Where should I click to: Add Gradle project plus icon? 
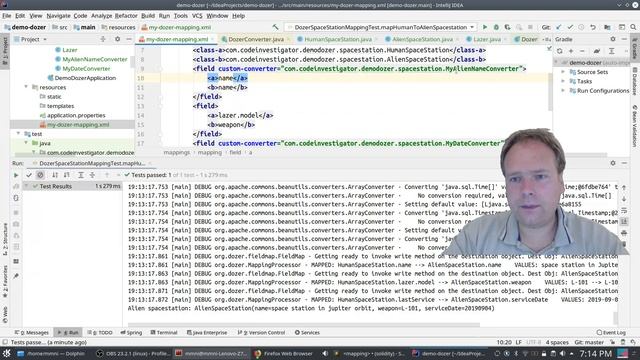[571, 51]
